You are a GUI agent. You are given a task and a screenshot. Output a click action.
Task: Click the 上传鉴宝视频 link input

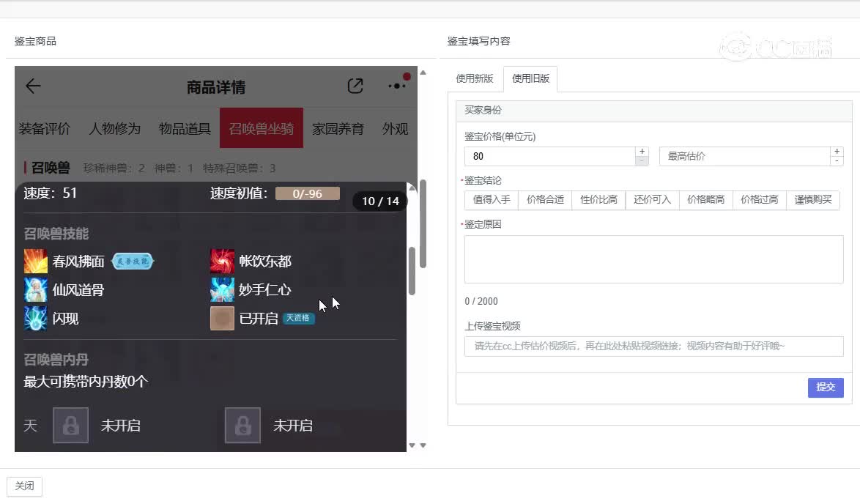(653, 346)
